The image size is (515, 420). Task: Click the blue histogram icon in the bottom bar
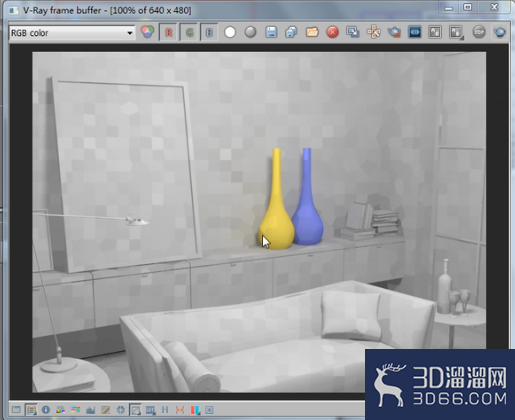[x=91, y=410]
